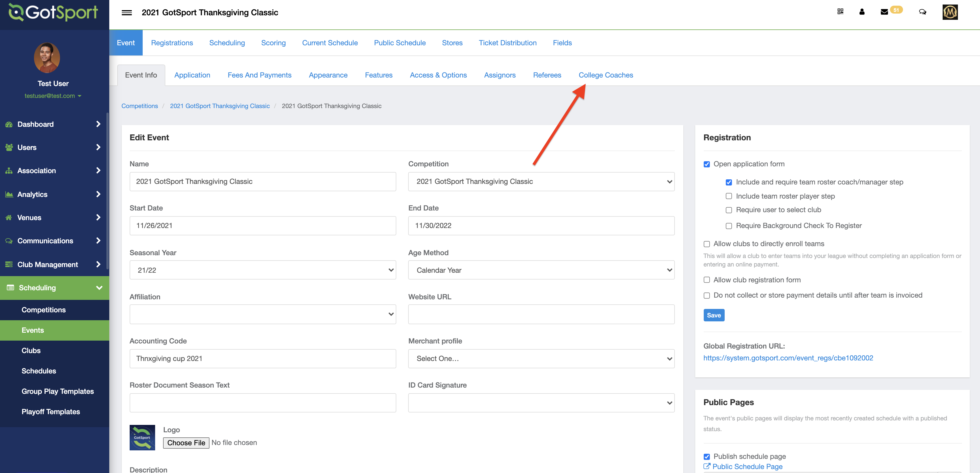Click the Users group icon

[x=9, y=147]
